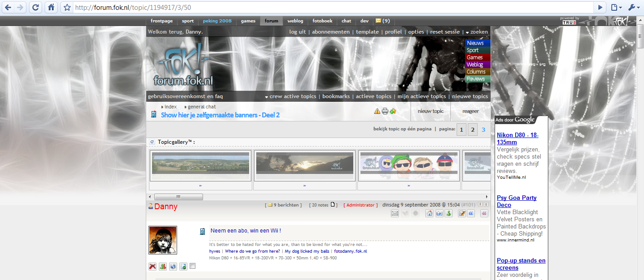Reload the page with the refresh icon
Screen dimensions: 644x280
(x=36, y=7)
